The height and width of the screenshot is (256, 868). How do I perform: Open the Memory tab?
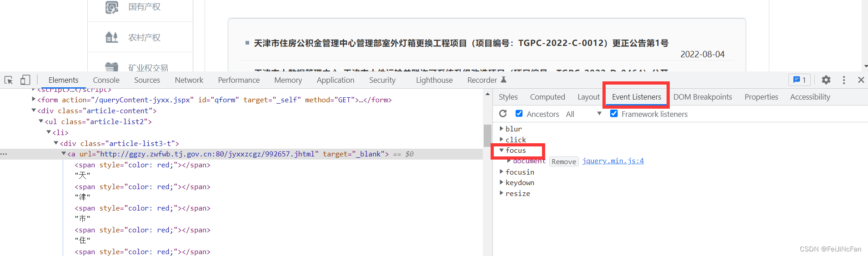click(288, 80)
